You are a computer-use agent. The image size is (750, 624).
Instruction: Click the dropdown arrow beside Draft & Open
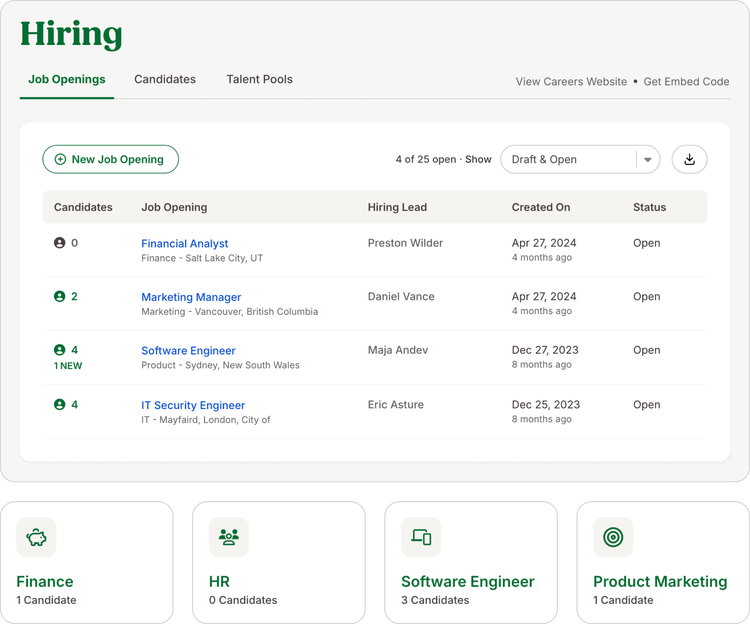648,160
